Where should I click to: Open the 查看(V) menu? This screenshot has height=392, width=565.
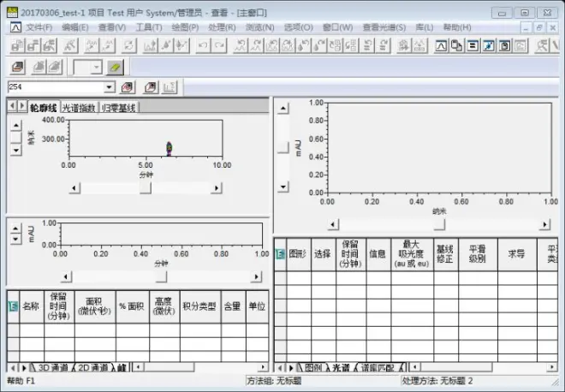pyautogui.click(x=112, y=27)
